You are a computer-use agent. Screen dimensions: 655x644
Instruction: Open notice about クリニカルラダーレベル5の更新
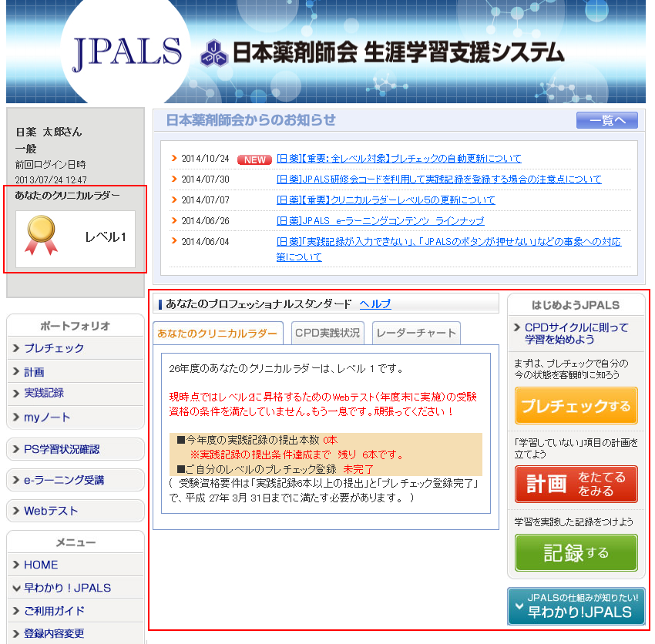(x=386, y=200)
